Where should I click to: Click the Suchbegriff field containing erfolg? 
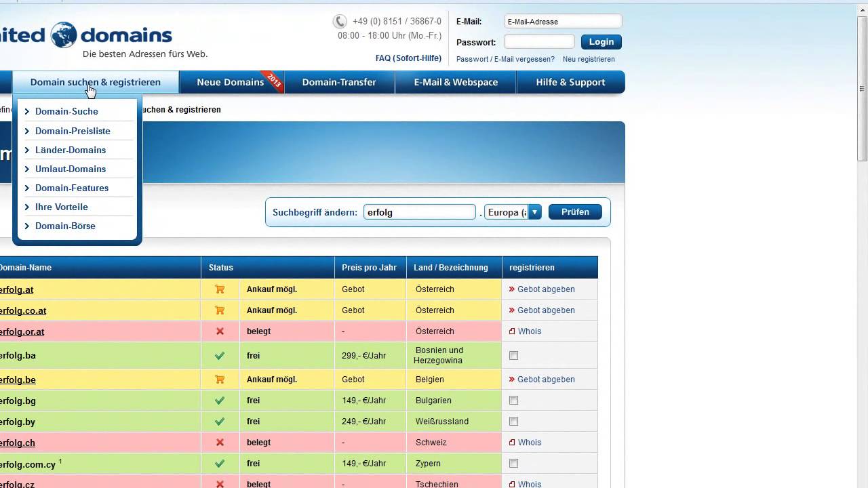[420, 212]
